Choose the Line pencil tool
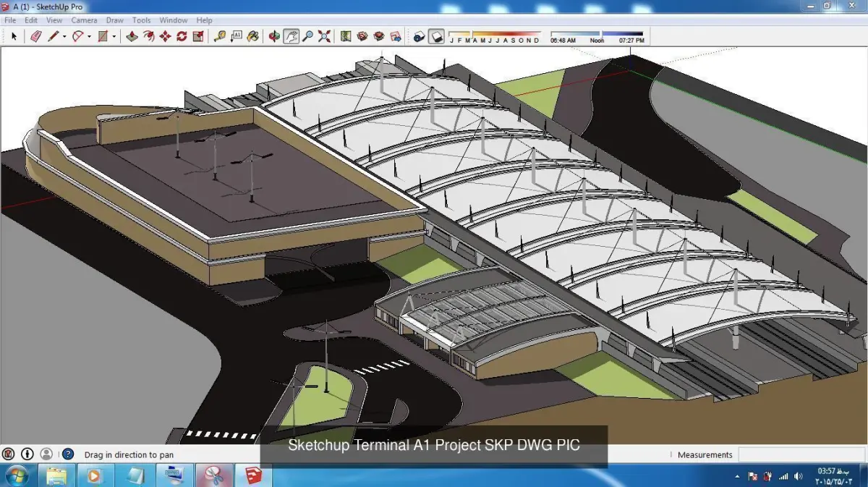Screen dimensions: 868x487 (54, 36)
